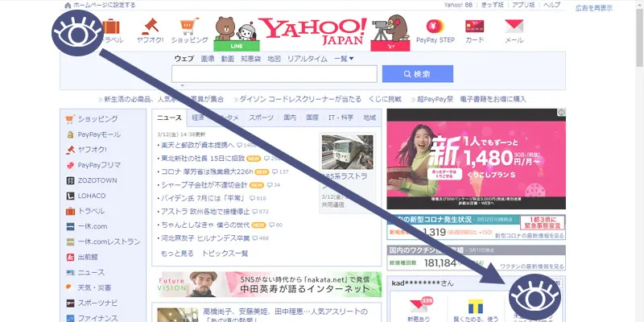Open the メール envelope icon in header
The width and height of the screenshot is (644, 322).
click(x=513, y=27)
